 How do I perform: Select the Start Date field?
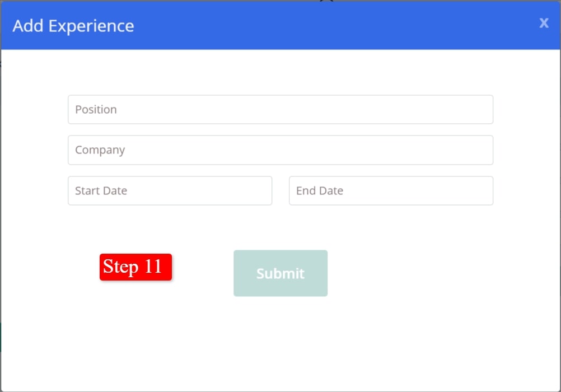click(x=170, y=190)
